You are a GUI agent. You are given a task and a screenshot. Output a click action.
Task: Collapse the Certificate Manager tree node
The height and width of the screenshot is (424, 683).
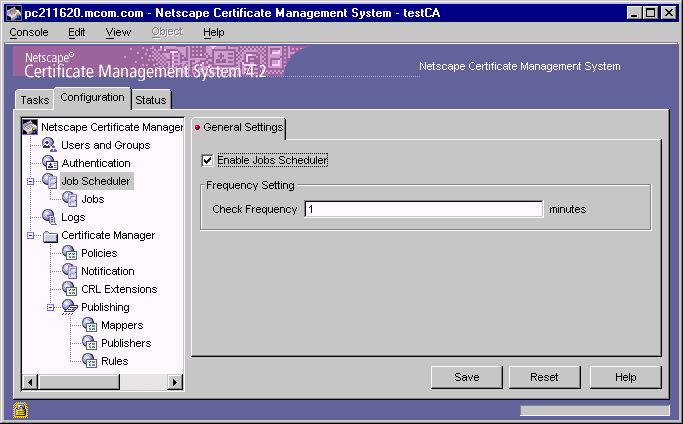pyautogui.click(x=30, y=235)
